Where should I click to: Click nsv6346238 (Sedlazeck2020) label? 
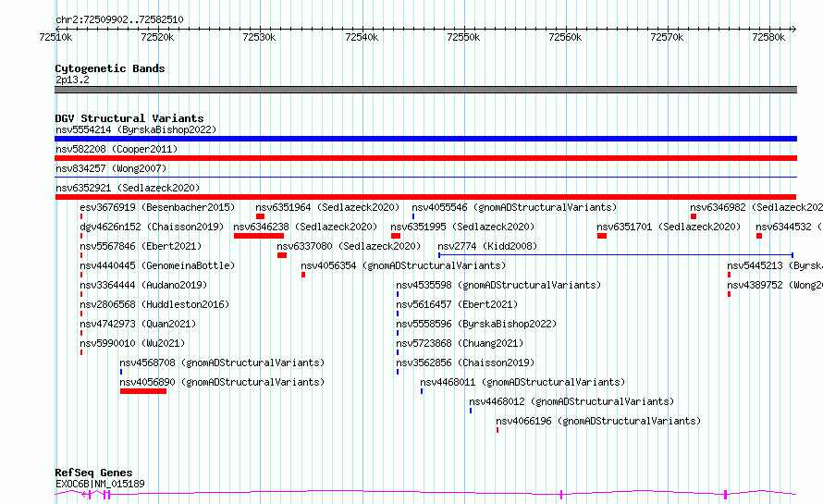tap(305, 227)
